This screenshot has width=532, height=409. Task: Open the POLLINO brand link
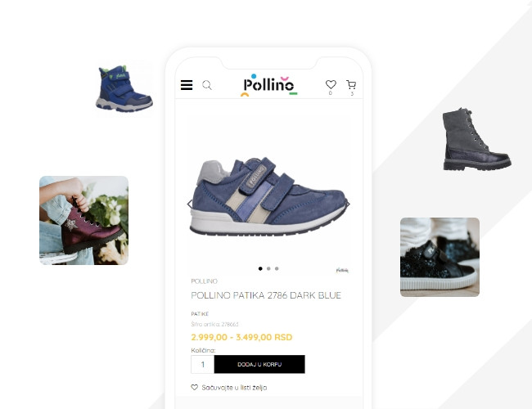tap(205, 281)
